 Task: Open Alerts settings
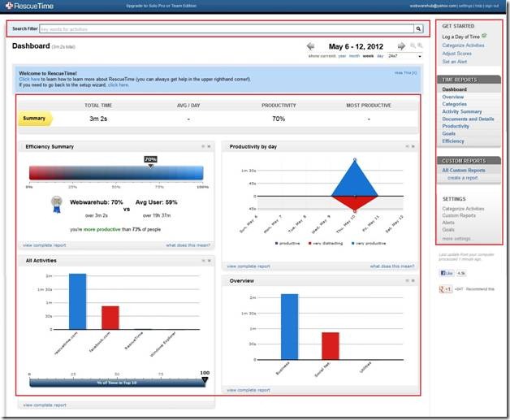point(448,223)
